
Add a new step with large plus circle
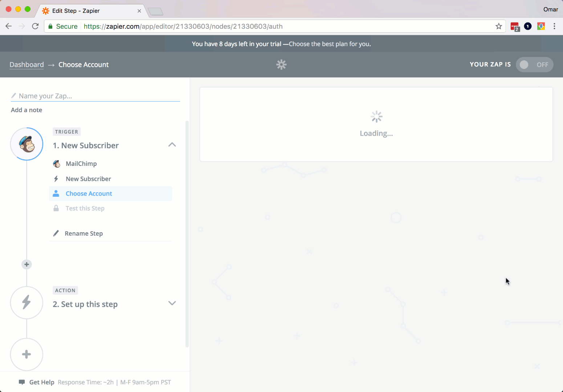click(x=27, y=355)
